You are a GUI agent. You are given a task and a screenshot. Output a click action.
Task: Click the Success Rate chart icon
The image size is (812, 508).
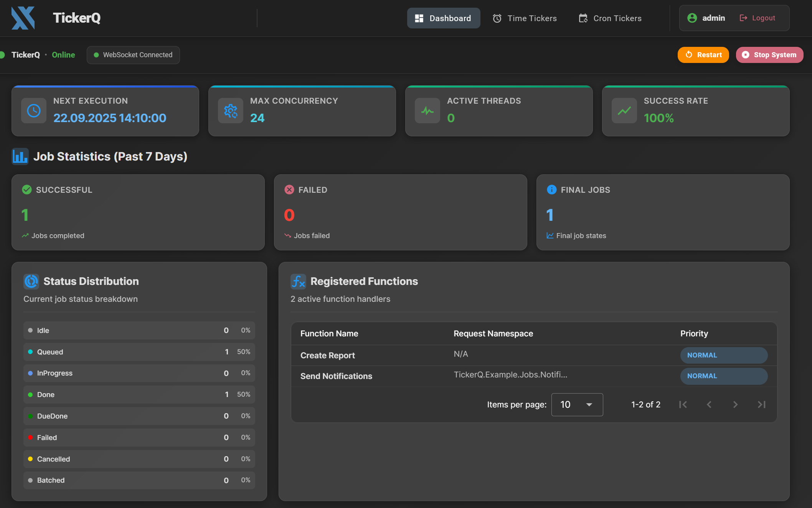[624, 111]
